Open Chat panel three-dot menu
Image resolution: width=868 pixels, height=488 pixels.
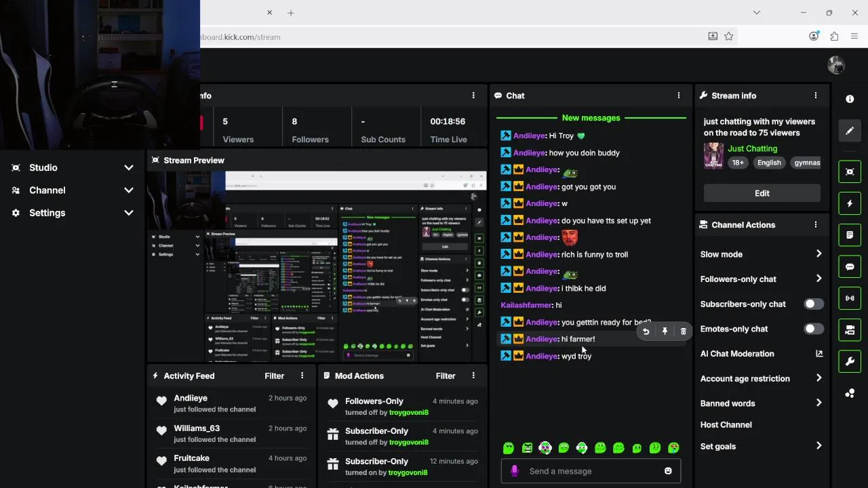pos(678,96)
